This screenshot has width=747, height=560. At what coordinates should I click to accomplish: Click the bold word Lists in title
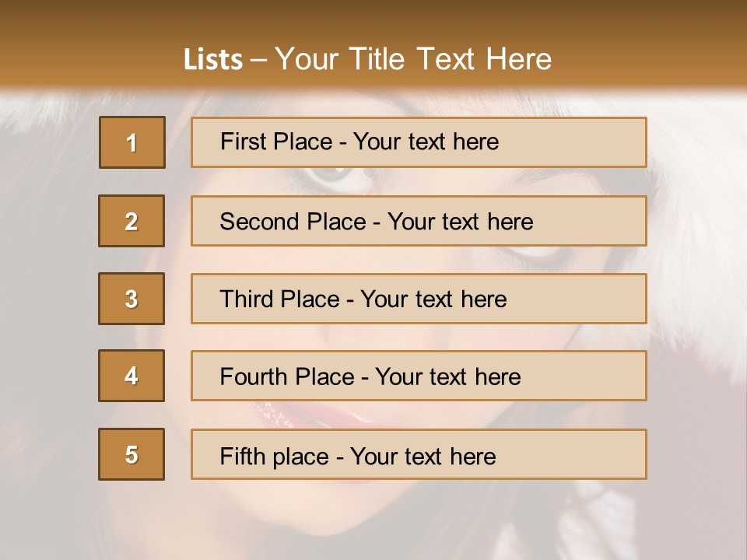click(213, 60)
